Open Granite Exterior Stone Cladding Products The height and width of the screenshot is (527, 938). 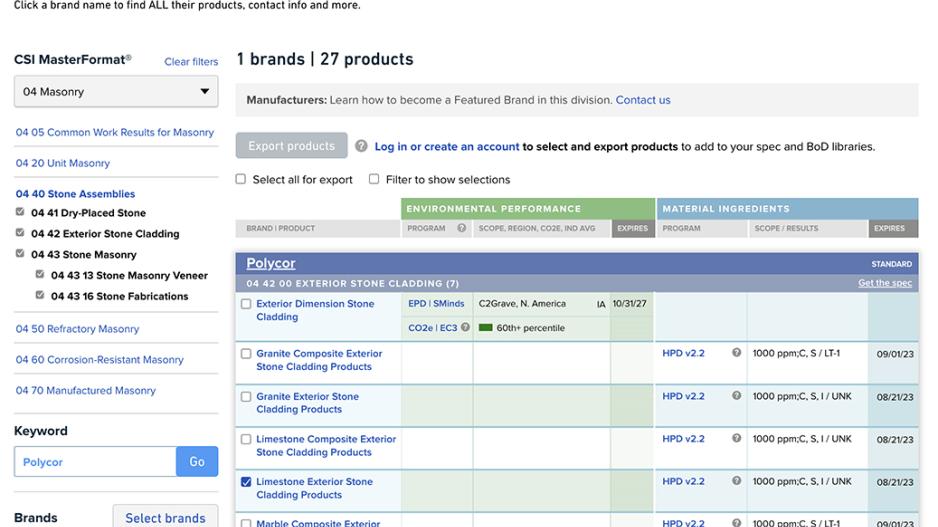coord(307,403)
